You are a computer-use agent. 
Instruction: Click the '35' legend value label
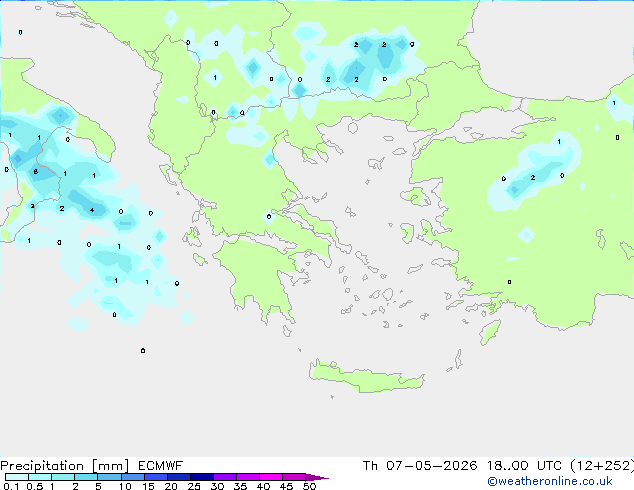point(240,486)
